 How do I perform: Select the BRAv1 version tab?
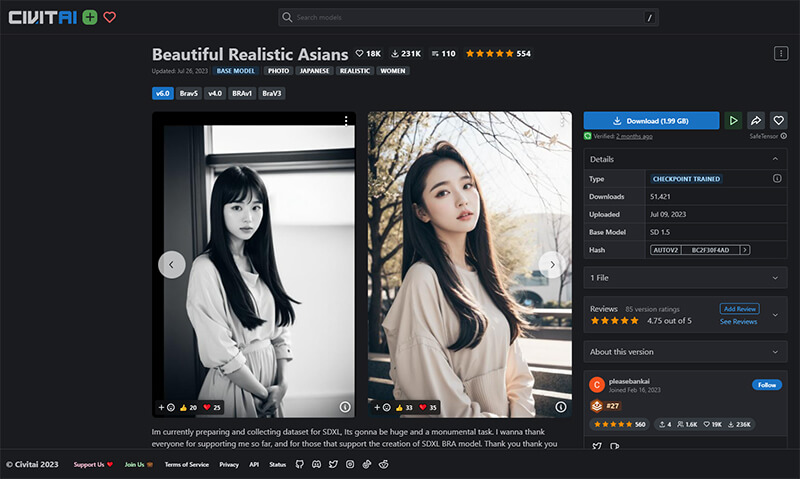pyautogui.click(x=242, y=93)
